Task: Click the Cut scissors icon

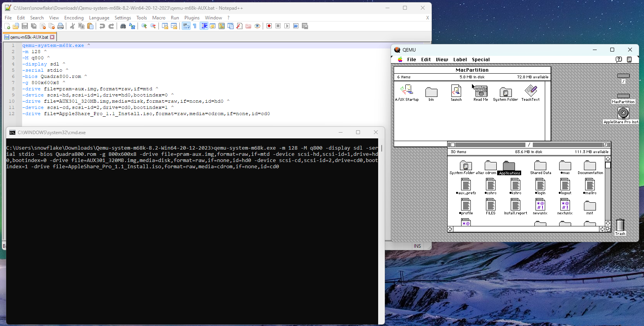Action: (x=72, y=26)
